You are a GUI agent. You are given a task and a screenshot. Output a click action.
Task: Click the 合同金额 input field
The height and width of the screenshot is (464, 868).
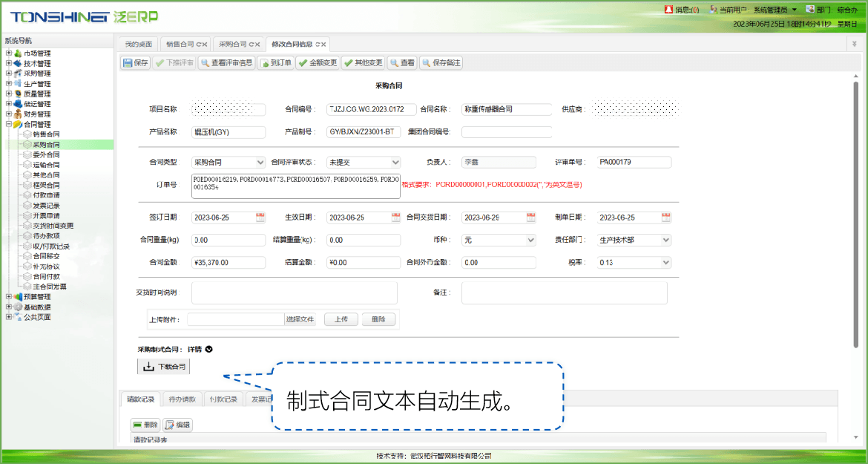pyautogui.click(x=228, y=262)
